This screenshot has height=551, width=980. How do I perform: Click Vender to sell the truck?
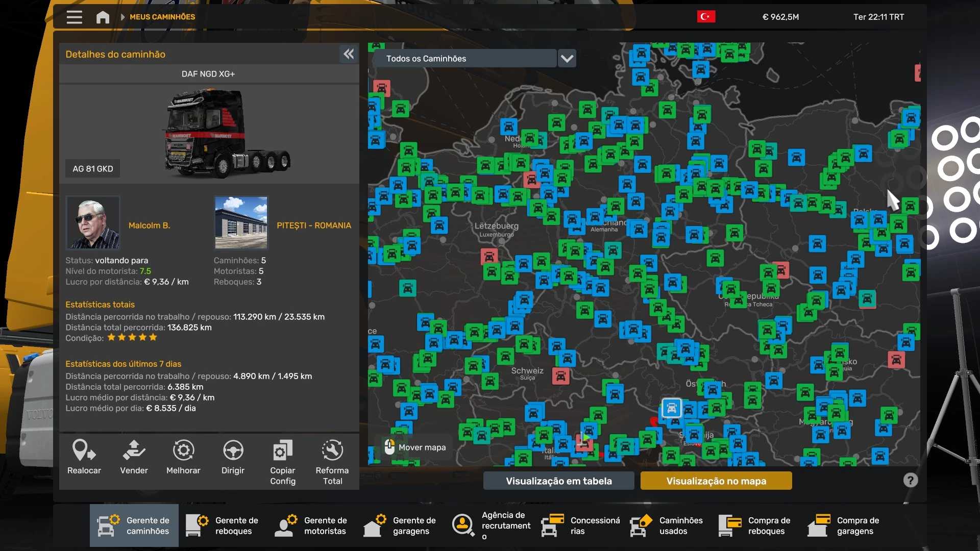click(x=134, y=457)
